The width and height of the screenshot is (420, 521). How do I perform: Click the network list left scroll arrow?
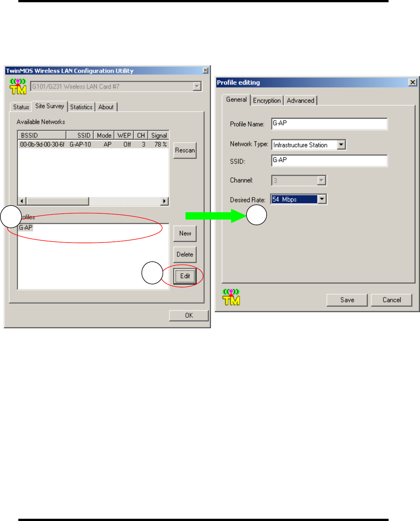(x=22, y=201)
